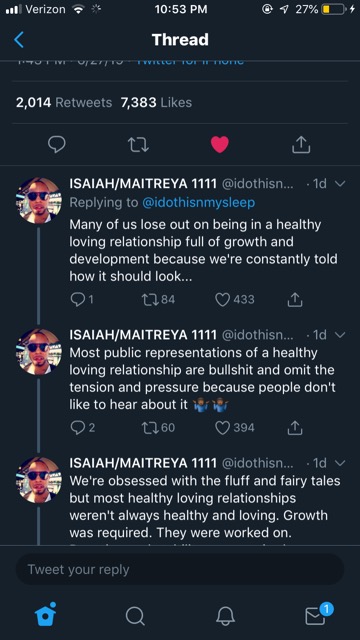Open the Home tab
360x640 pixels.
(45, 614)
